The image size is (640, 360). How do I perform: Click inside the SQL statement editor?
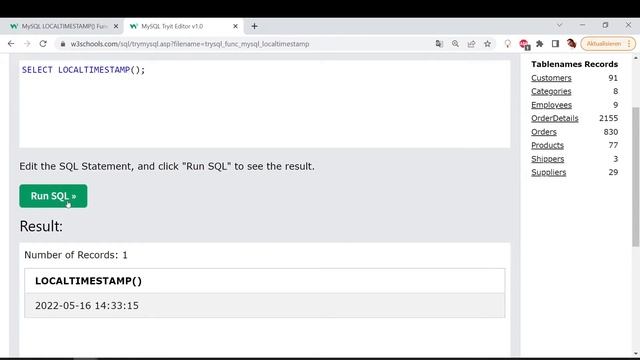(x=264, y=104)
